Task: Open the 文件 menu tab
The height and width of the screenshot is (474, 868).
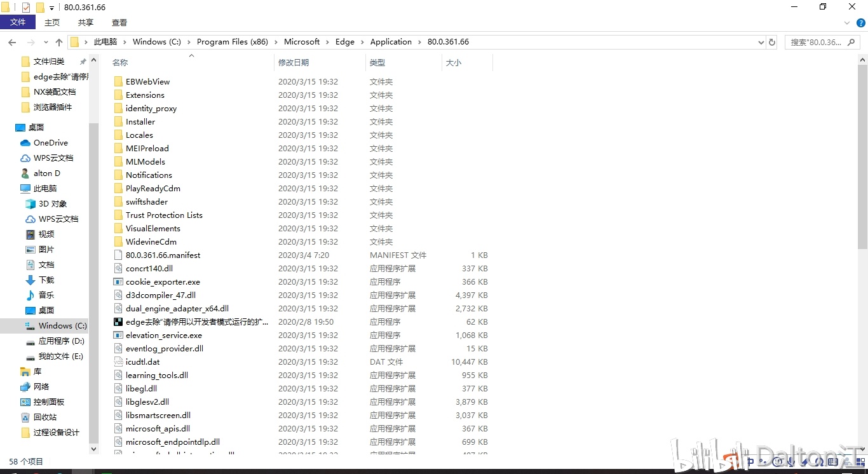Action: pyautogui.click(x=18, y=22)
